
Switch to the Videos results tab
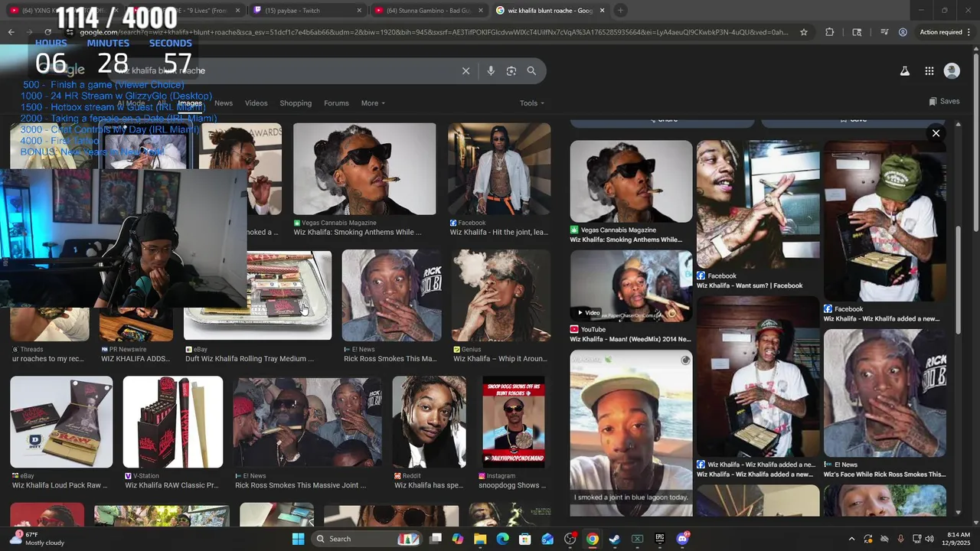[256, 103]
